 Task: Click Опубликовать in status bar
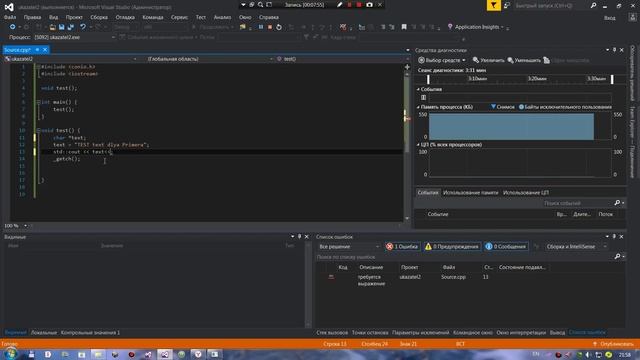click(613, 344)
